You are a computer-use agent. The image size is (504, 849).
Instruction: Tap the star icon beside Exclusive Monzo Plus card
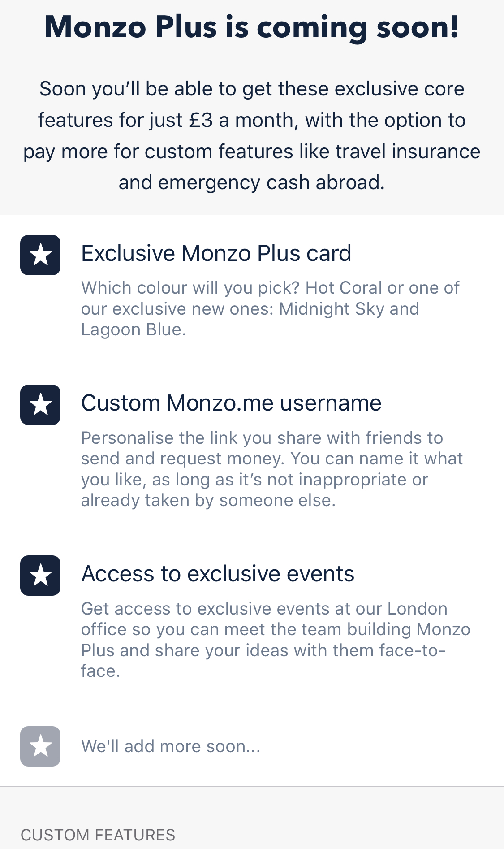(40, 255)
